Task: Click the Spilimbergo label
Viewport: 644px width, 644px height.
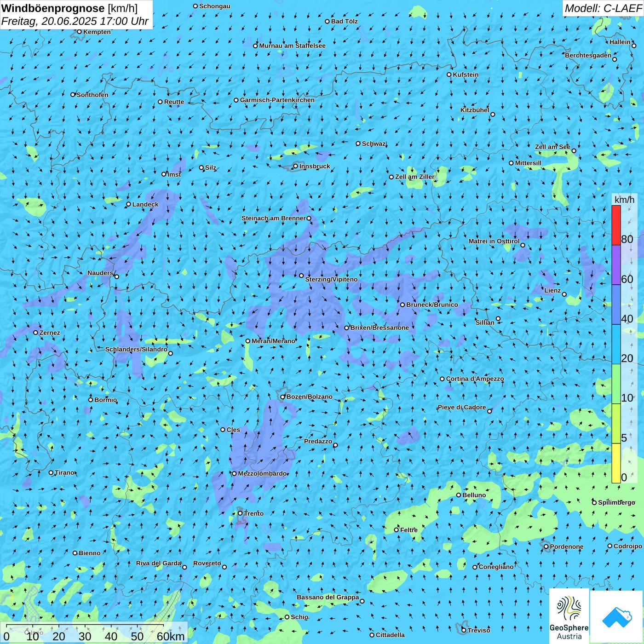Action: point(616,502)
